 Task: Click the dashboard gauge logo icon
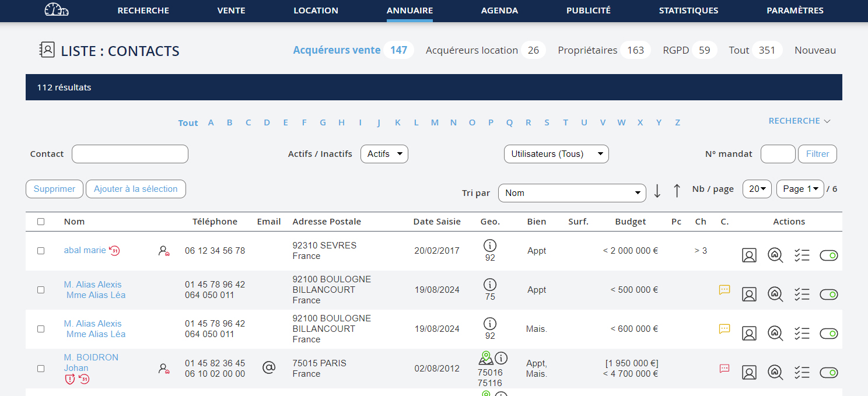tap(57, 10)
